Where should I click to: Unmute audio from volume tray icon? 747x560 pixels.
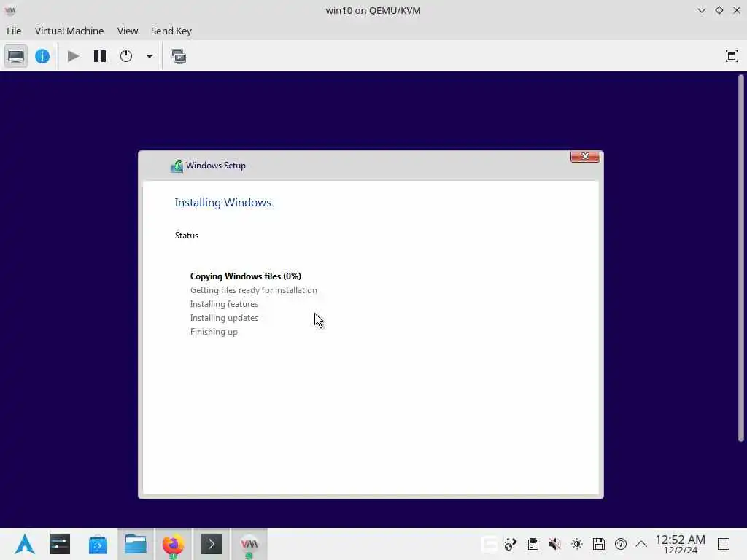pyautogui.click(x=554, y=544)
